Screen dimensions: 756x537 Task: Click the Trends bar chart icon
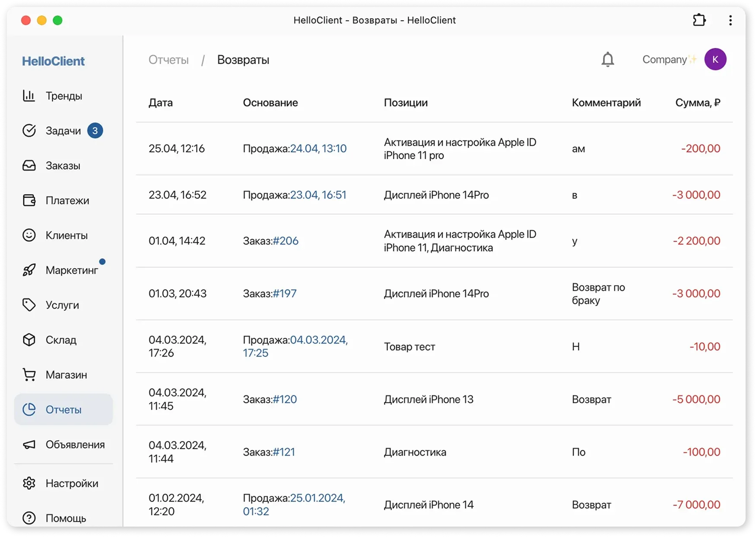(29, 96)
